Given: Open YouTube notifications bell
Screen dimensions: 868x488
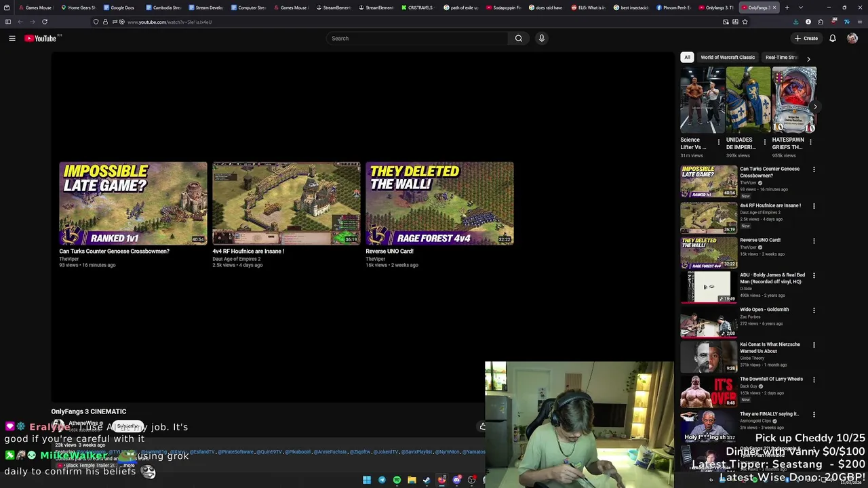Looking at the screenshot, I should coord(833,39).
